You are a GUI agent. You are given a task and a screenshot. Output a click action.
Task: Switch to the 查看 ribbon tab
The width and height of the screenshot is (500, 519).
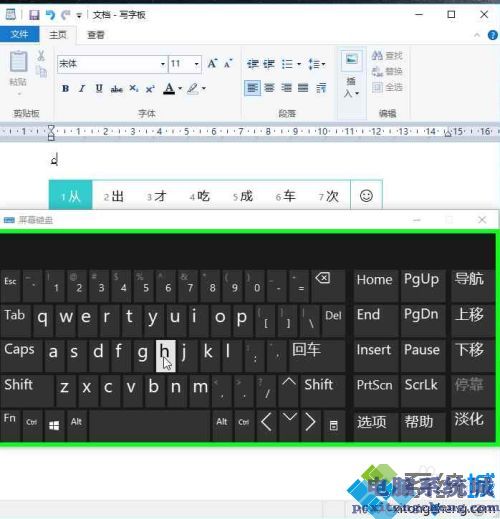(x=96, y=35)
